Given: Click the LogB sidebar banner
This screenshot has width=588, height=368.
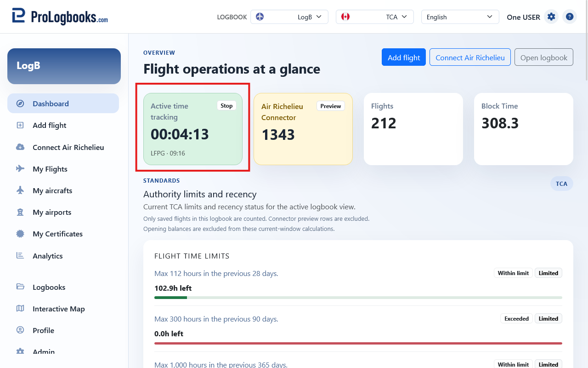Looking at the screenshot, I should (x=64, y=66).
